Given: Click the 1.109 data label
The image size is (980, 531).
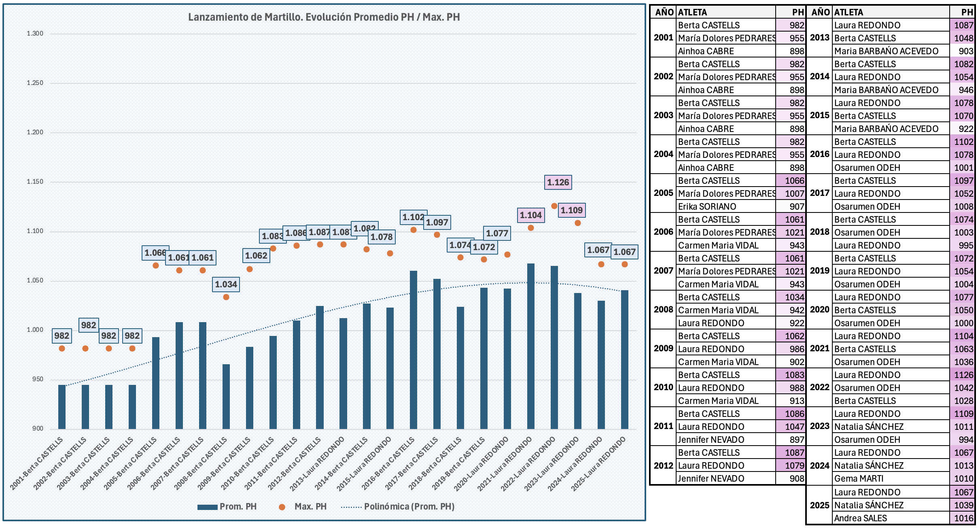Looking at the screenshot, I should (571, 210).
